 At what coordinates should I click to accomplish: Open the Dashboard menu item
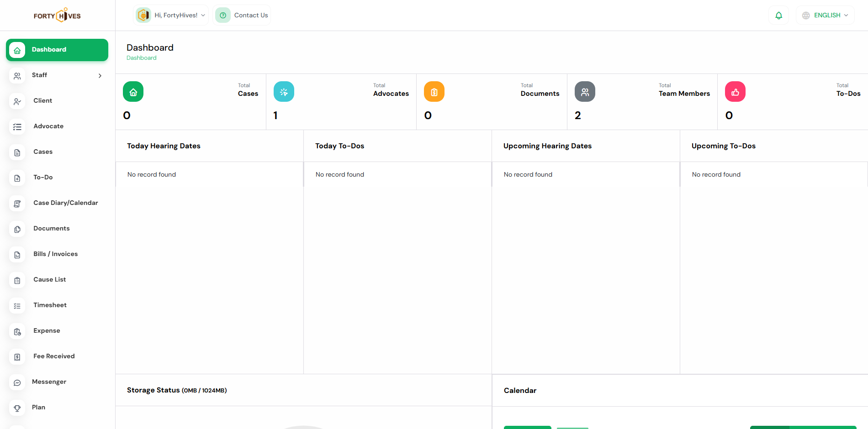57,50
